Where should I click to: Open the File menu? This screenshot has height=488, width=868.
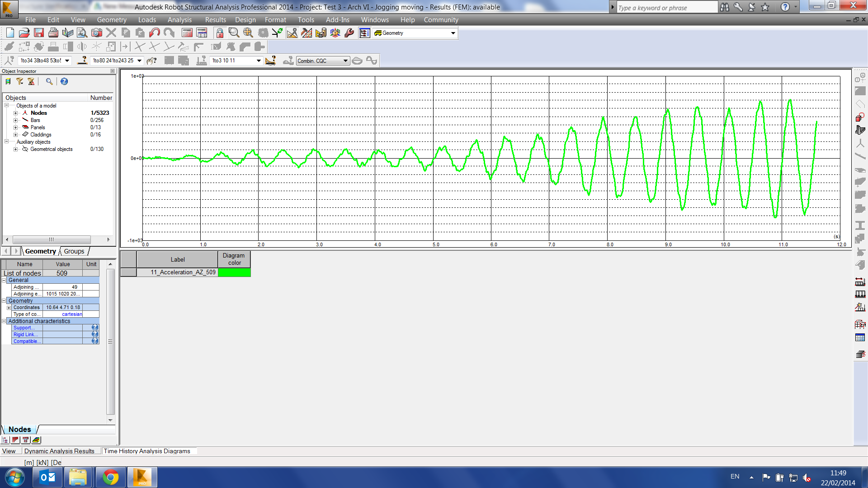[30, 20]
